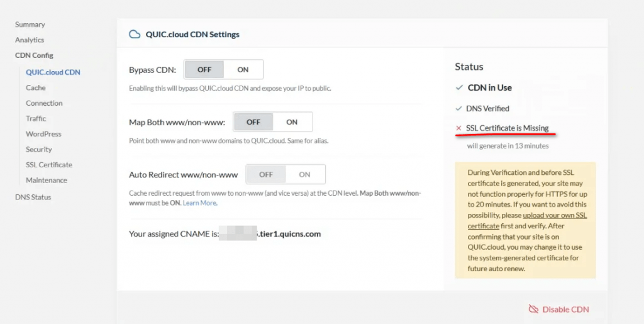The width and height of the screenshot is (644, 324).
Task: Open the SSL Certificate submenu item
Action: [49, 165]
